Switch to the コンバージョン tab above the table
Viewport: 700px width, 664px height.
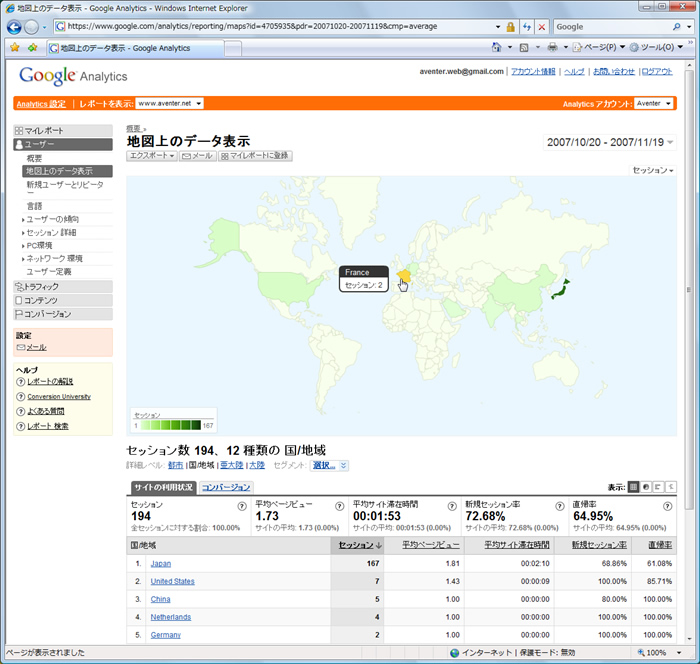(226, 487)
